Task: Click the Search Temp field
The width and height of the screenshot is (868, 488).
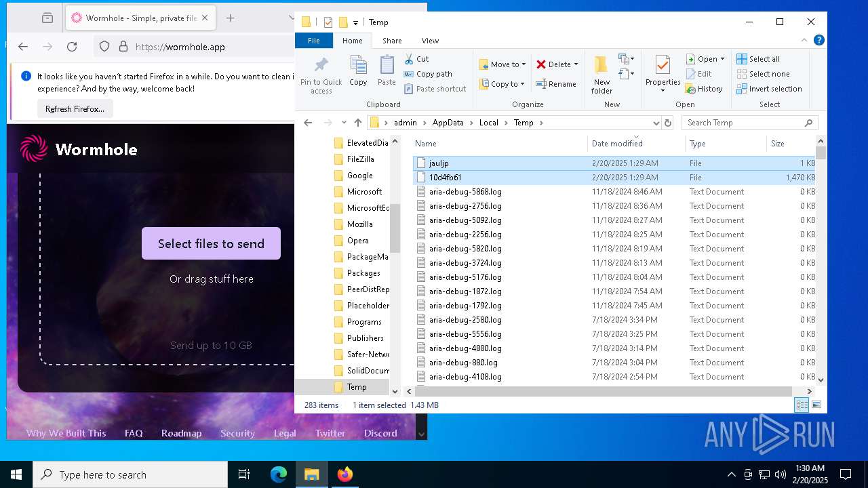Action: 749,123
